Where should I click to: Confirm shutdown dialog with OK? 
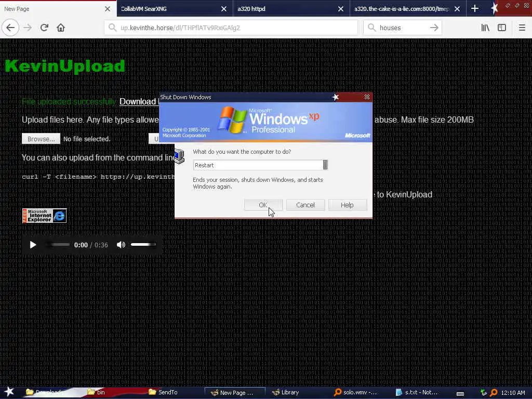pyautogui.click(x=263, y=205)
